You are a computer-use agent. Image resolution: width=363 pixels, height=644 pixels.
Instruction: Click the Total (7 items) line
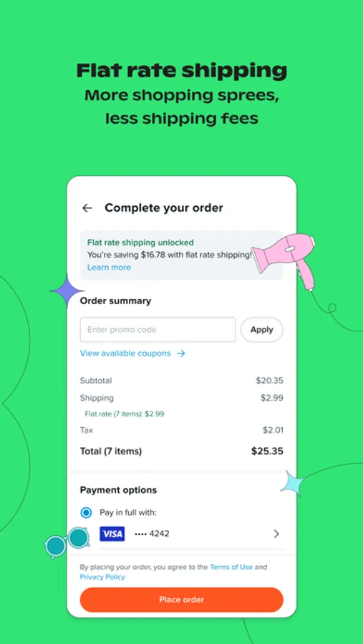[182, 452]
